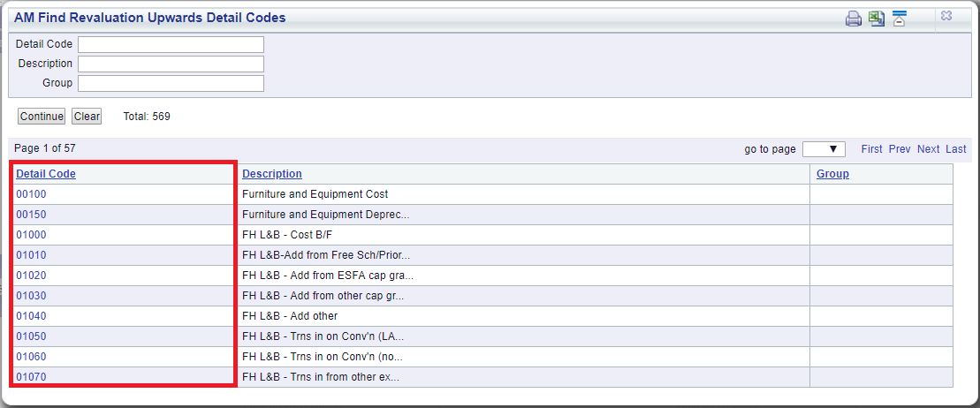This screenshot has height=408, width=980.
Task: Click the Prev page link
Action: click(900, 149)
